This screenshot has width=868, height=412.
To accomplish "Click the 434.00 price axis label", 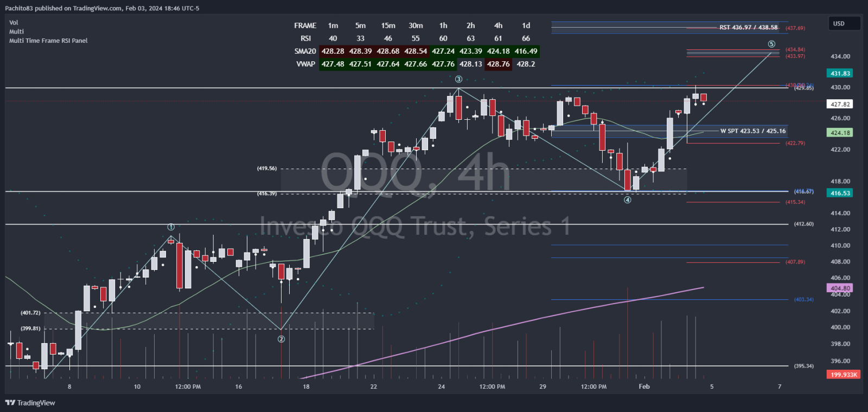I will (840, 56).
